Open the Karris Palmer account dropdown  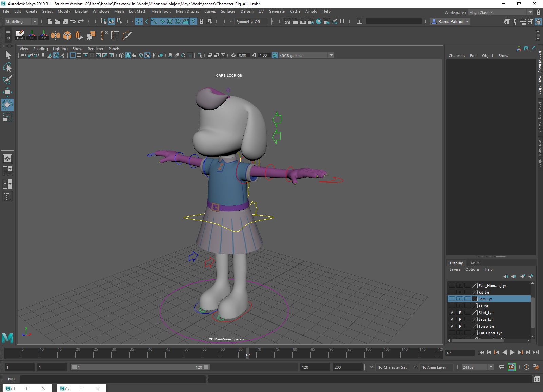(450, 21)
